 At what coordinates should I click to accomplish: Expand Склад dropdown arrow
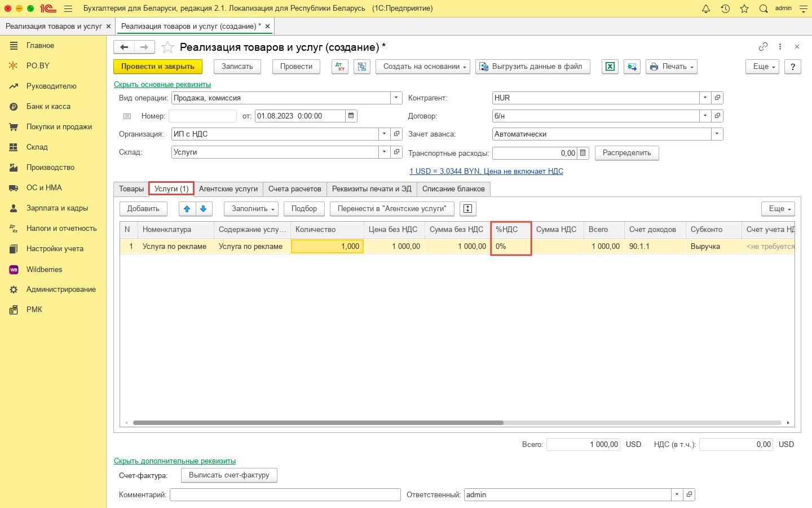point(385,152)
